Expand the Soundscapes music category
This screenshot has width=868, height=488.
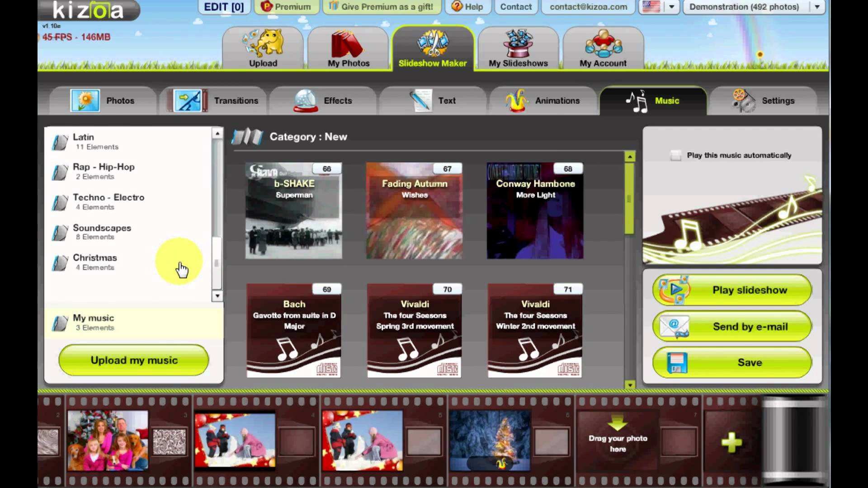click(x=101, y=231)
